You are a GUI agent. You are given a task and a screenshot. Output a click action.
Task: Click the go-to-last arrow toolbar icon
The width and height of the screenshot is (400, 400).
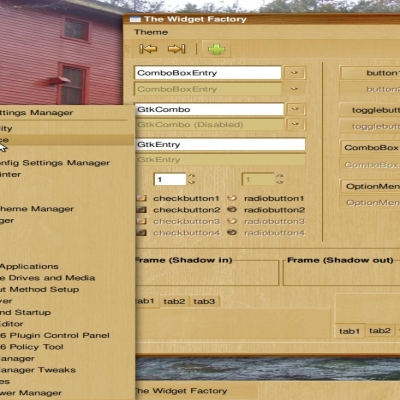pos(176,49)
